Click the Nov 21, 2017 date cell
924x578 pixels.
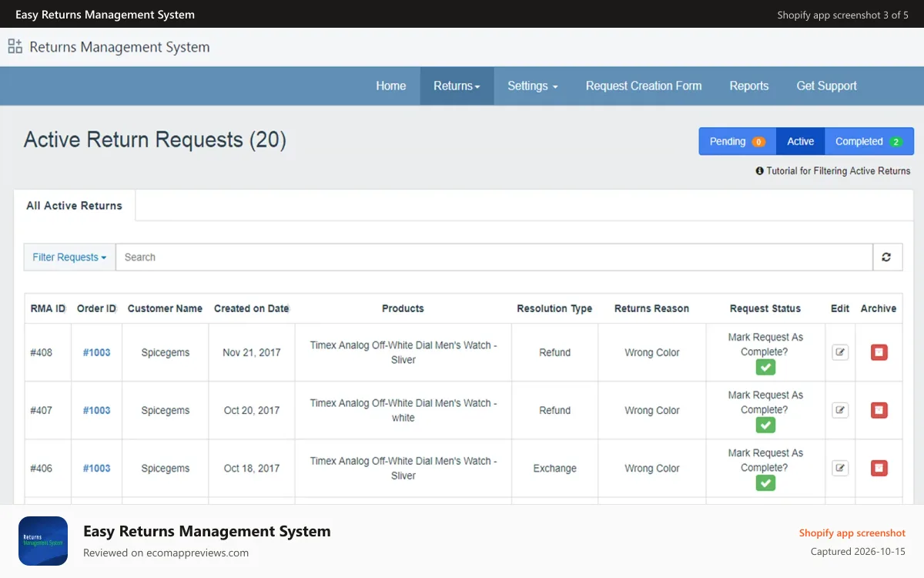click(x=252, y=352)
